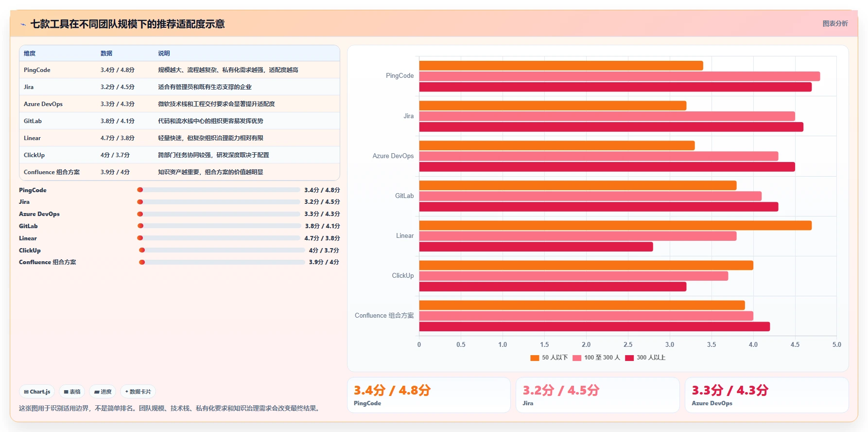This screenshot has width=868, height=432.
Task: Click the page title 七款工具在不同团队规模下的推荐适配度示意
Action: click(127, 24)
